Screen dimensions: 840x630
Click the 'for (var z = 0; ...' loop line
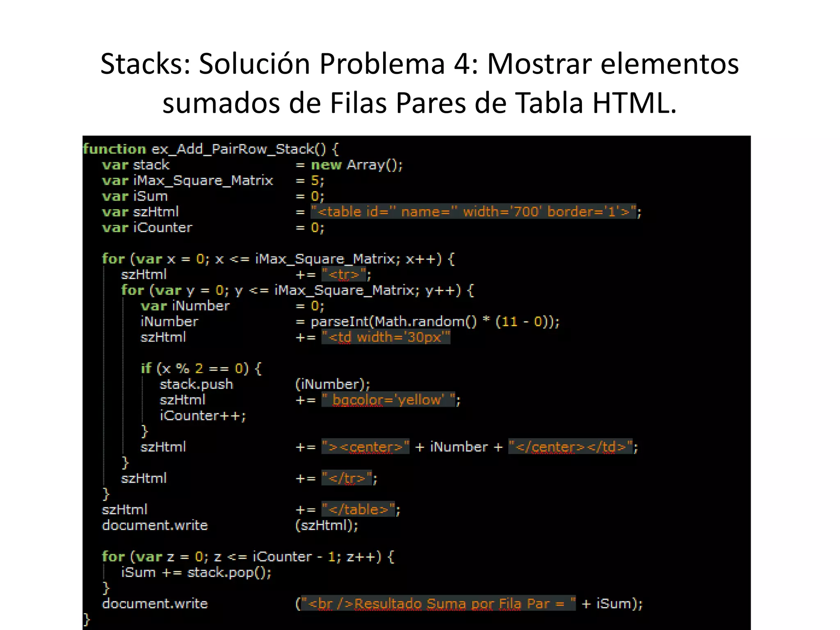click(x=248, y=557)
